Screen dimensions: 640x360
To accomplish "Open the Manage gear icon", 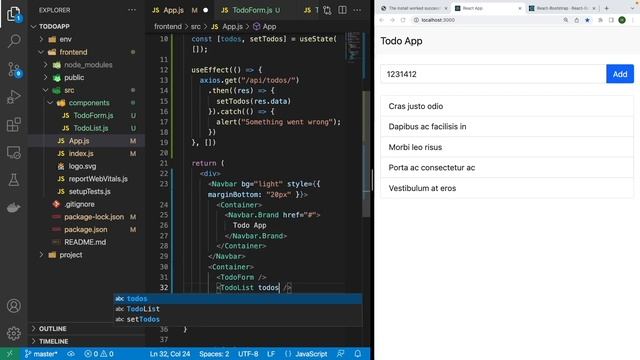I will coord(13,333).
